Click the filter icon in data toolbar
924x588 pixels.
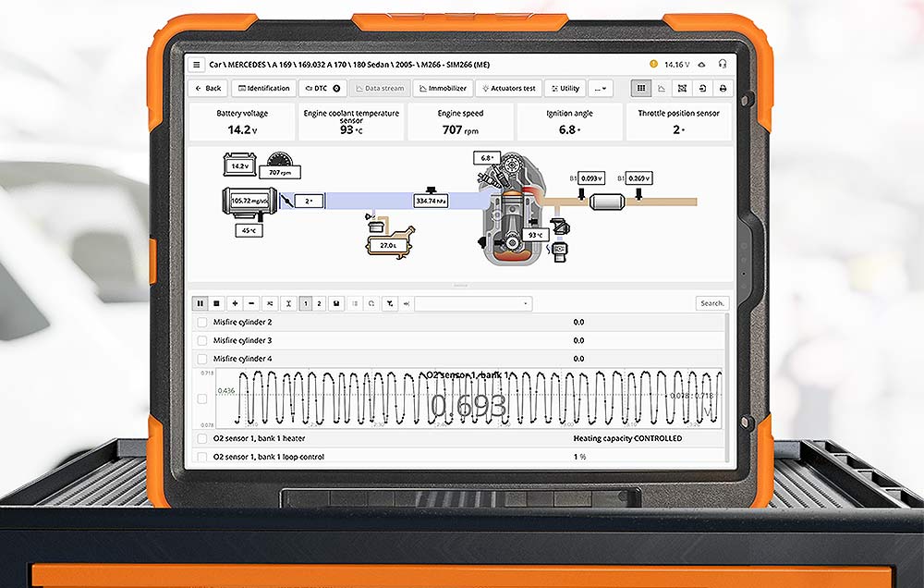[390, 303]
